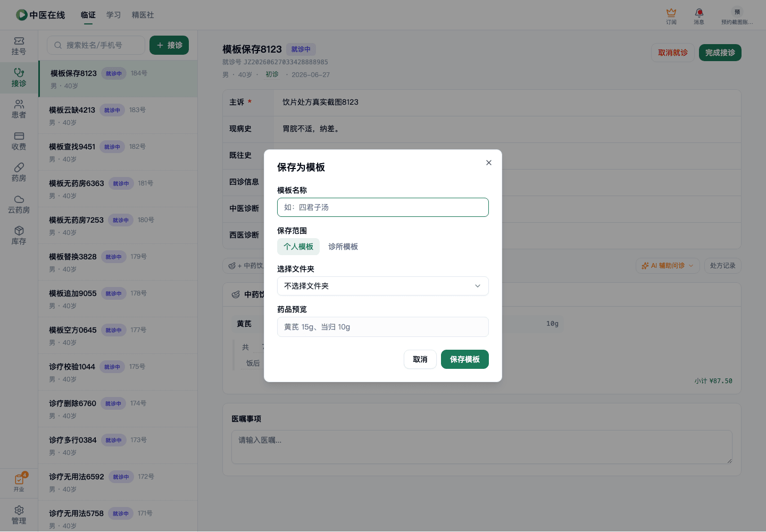Image resolution: width=766 pixels, height=532 pixels.
Task: Select patient 诊疗校验1044 in list
Action: click(118, 372)
